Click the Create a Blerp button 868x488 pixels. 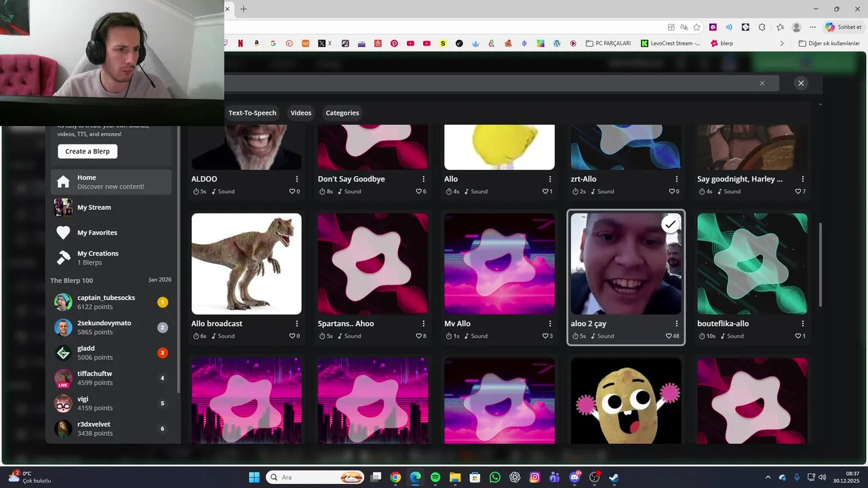87,151
